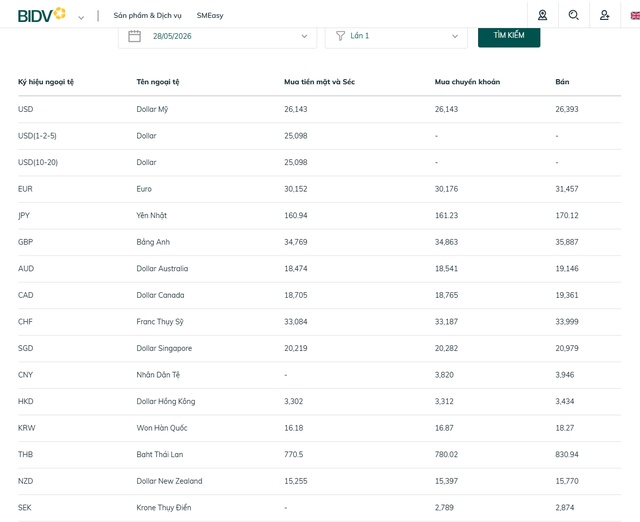This screenshot has height=522, width=640.
Task: Open the date dropdown showing 28/05/2026
Action: click(217, 36)
